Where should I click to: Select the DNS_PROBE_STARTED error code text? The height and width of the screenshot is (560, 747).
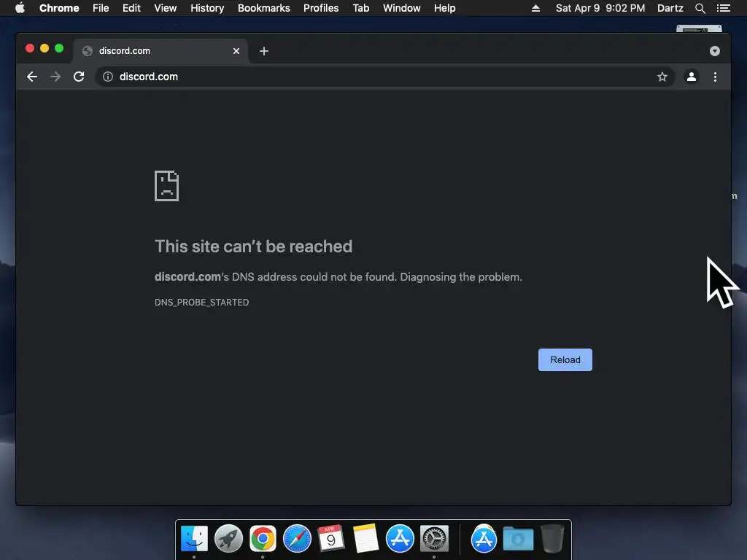click(x=201, y=303)
